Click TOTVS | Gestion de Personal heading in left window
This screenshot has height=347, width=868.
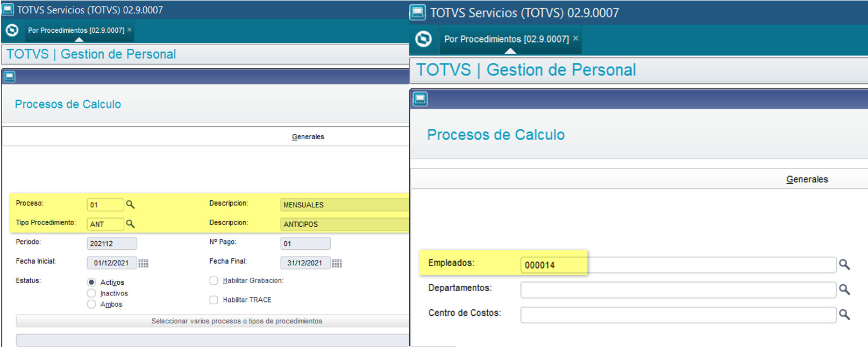coord(91,54)
